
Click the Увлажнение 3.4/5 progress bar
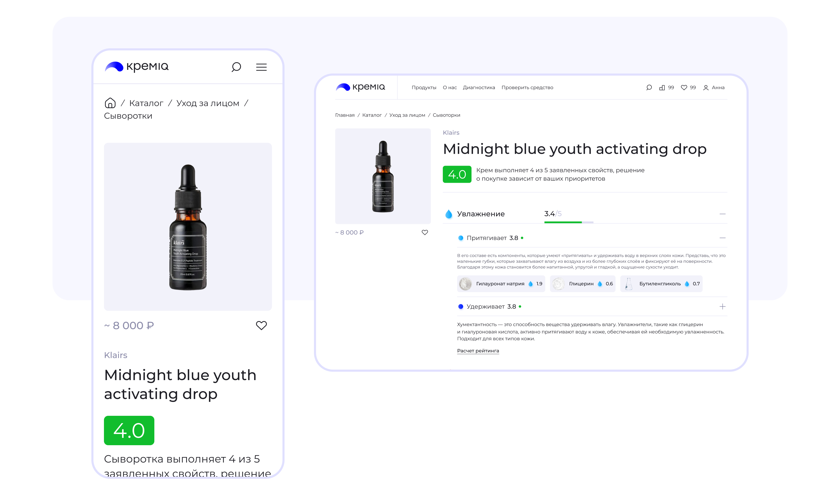569,222
